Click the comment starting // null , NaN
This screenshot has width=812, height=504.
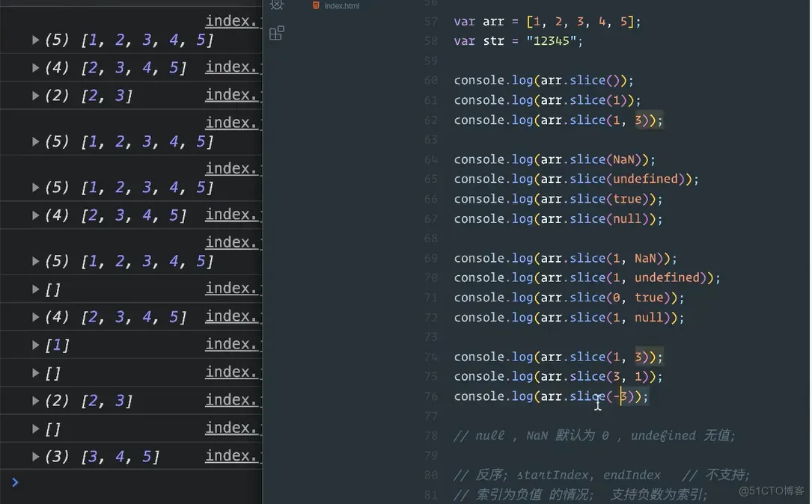[594, 436]
